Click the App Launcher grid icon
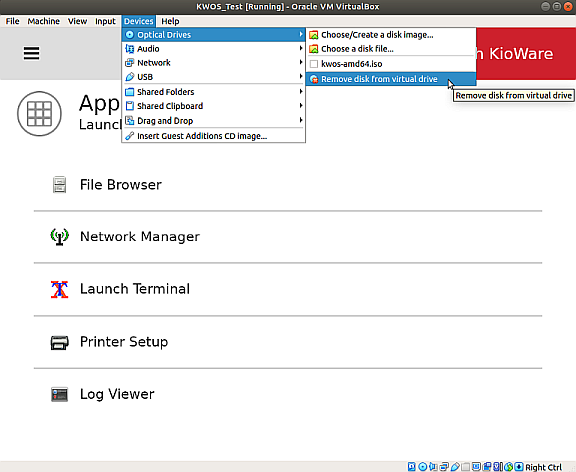This screenshot has height=472, width=576. click(39, 114)
